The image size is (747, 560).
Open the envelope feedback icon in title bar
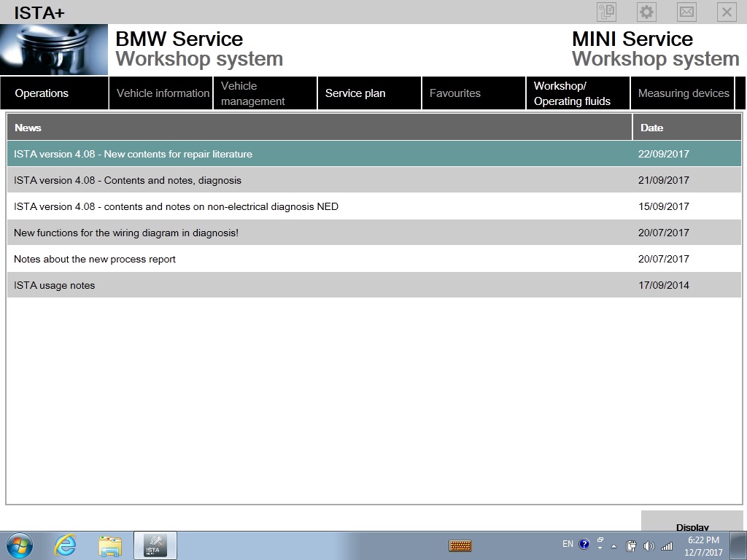[686, 12]
